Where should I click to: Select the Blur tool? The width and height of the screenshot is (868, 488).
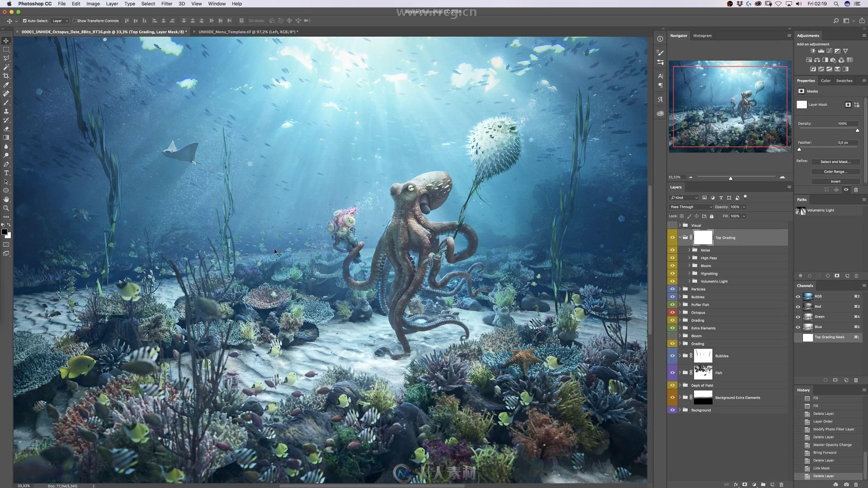[x=6, y=146]
